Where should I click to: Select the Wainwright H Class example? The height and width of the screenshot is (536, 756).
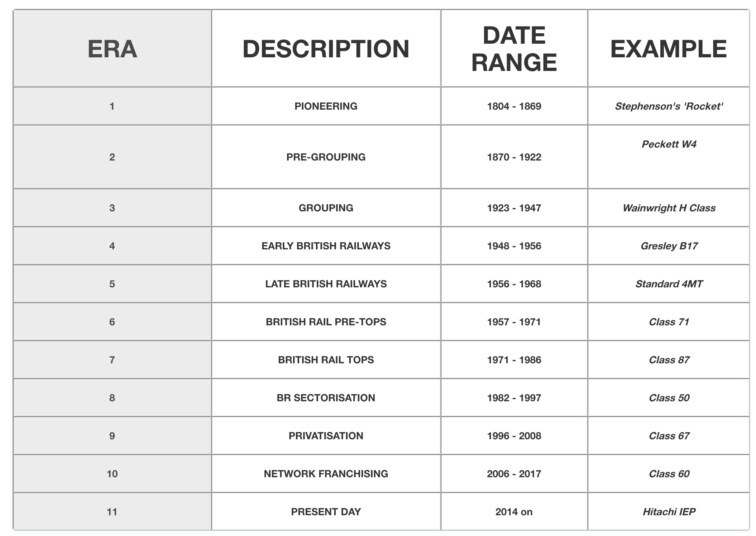coord(669,208)
